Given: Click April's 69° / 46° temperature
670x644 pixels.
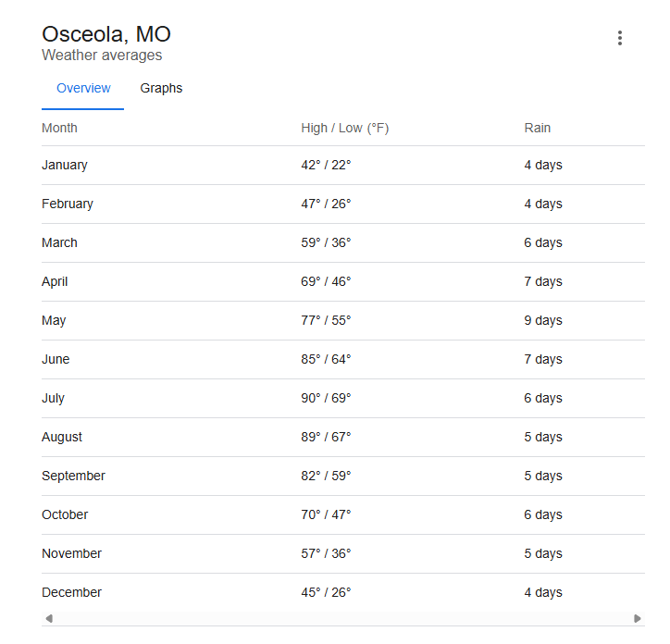Looking at the screenshot, I should click(x=326, y=281).
